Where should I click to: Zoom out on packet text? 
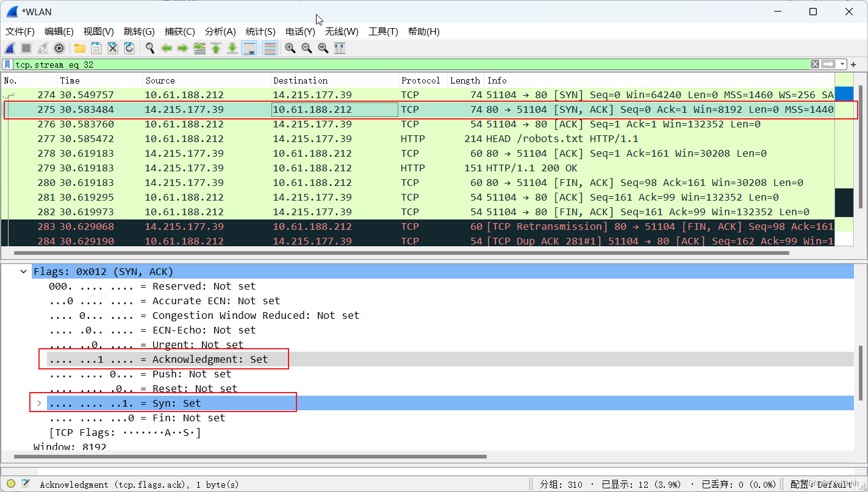(307, 48)
